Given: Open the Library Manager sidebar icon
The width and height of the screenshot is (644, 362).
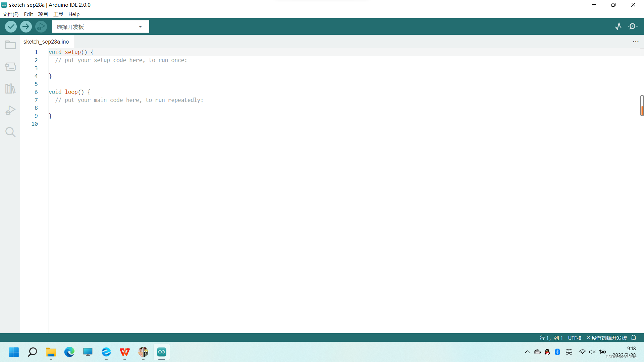Looking at the screenshot, I should [10, 88].
